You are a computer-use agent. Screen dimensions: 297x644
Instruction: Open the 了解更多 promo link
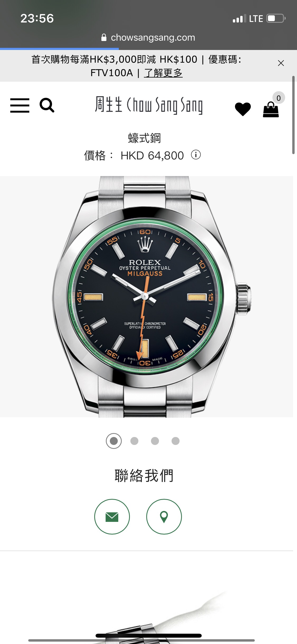[x=163, y=73]
